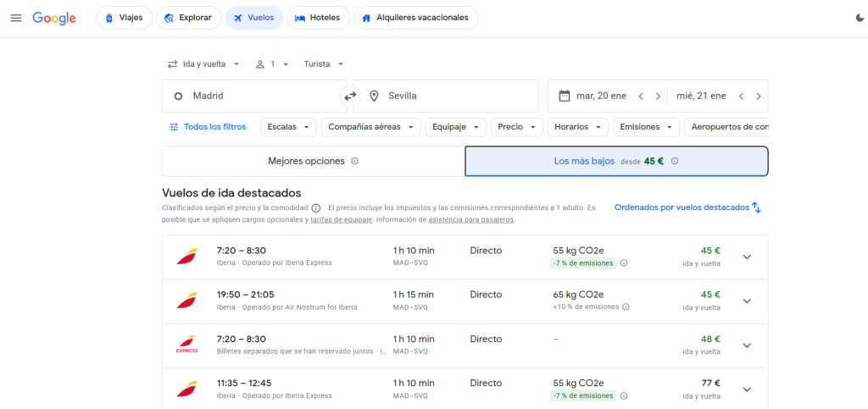Screen dimensions: 868x409
Task: Select the 19:50 – 21:05 flight
Action: coord(465,301)
